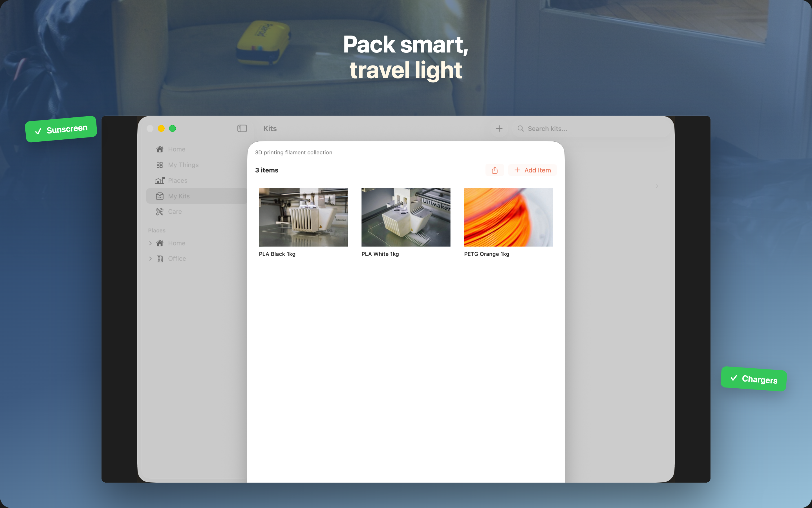This screenshot has width=812, height=508.
Task: Click the plus icon in the Kits toolbar
Action: 499,128
